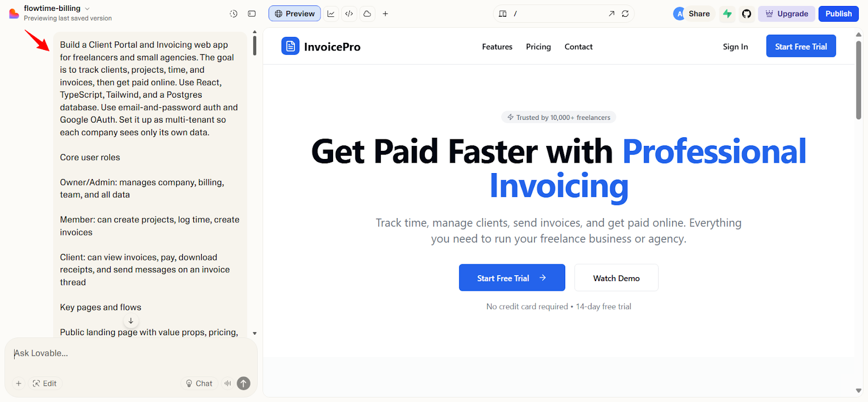Viewport: 868px width, 402px height.
Task: Open the preview in a new tab arrow
Action: point(611,14)
